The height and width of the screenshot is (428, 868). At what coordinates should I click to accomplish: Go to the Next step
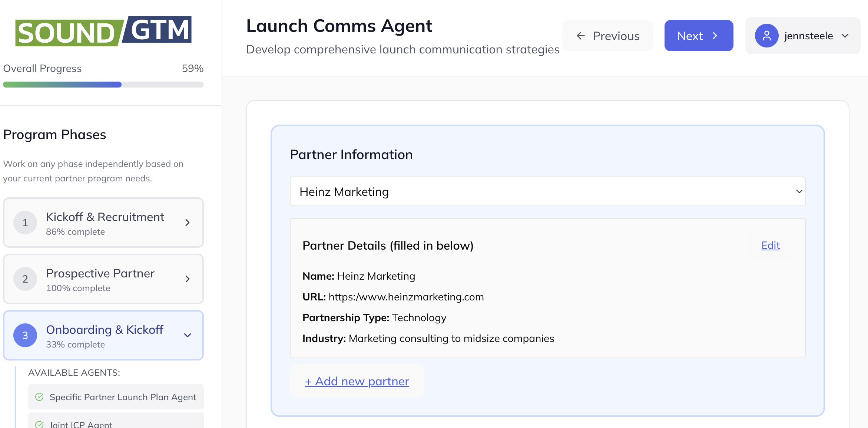pyautogui.click(x=699, y=36)
